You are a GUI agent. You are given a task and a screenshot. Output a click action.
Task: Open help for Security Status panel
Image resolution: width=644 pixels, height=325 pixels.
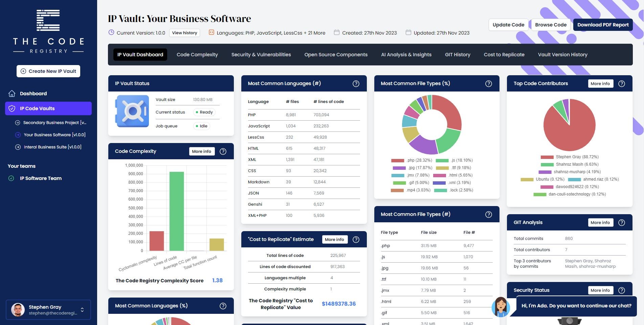[x=622, y=290]
